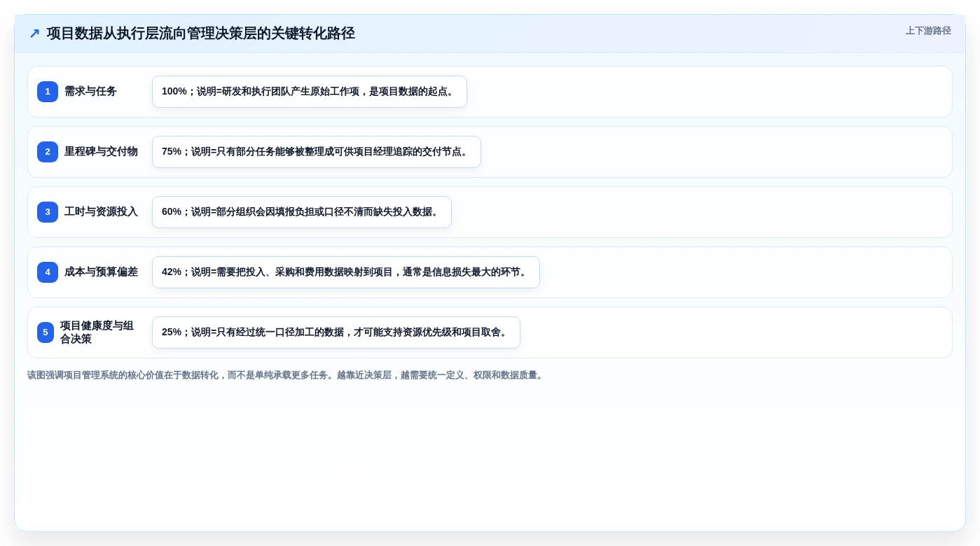Select the 成本与预算偏差 stage label

click(101, 272)
